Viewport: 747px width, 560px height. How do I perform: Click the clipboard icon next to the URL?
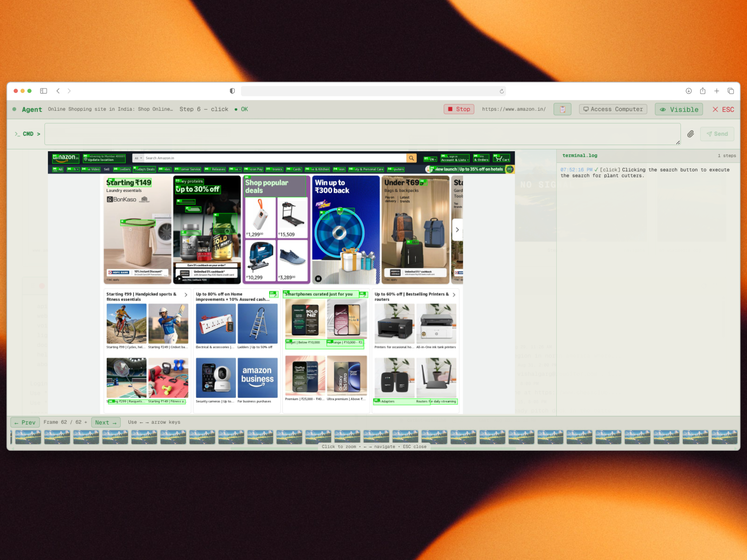tap(563, 109)
